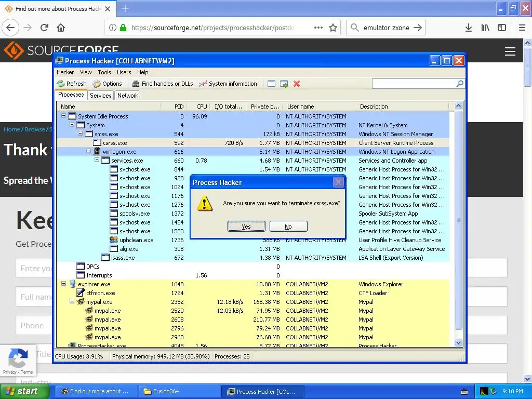Collapse the explorer.exe node

tap(63, 283)
